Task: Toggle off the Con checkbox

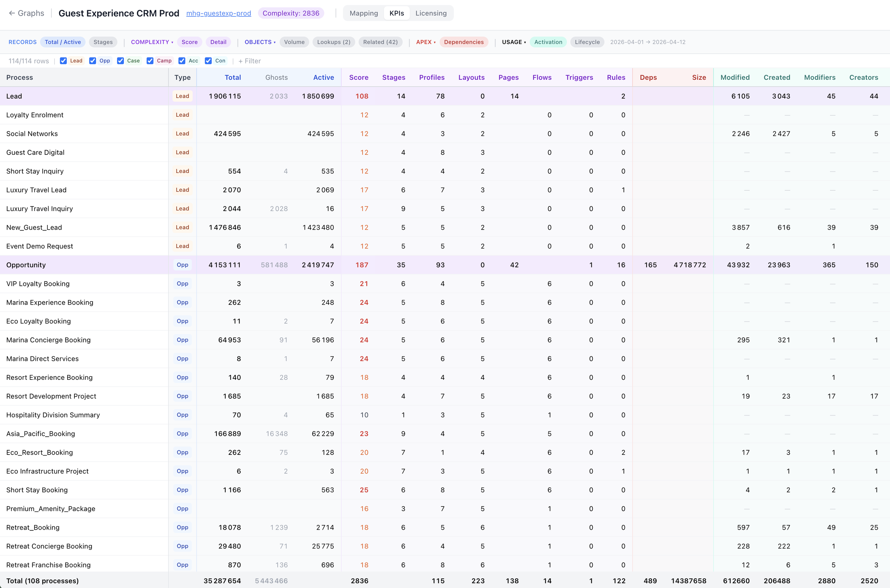Action: (x=209, y=61)
